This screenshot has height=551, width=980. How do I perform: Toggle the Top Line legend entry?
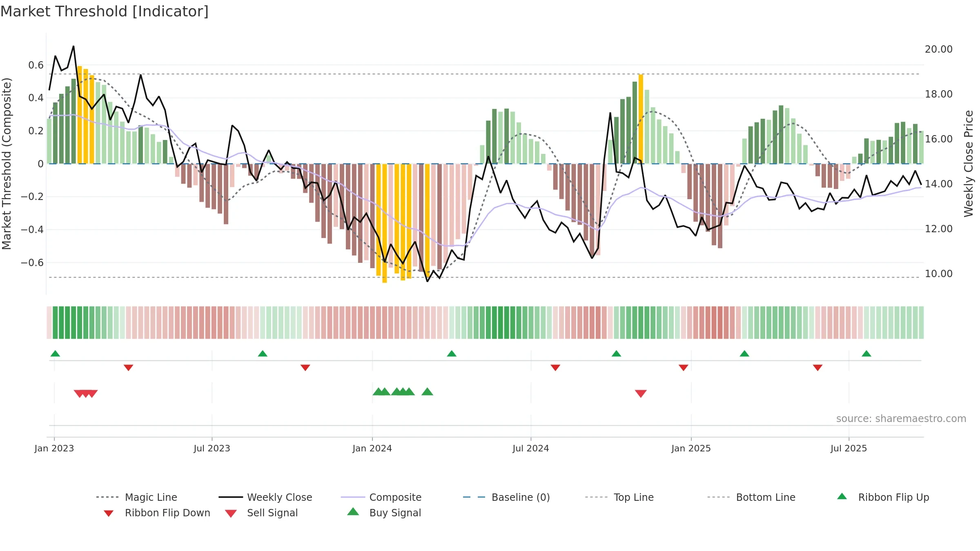pos(619,497)
